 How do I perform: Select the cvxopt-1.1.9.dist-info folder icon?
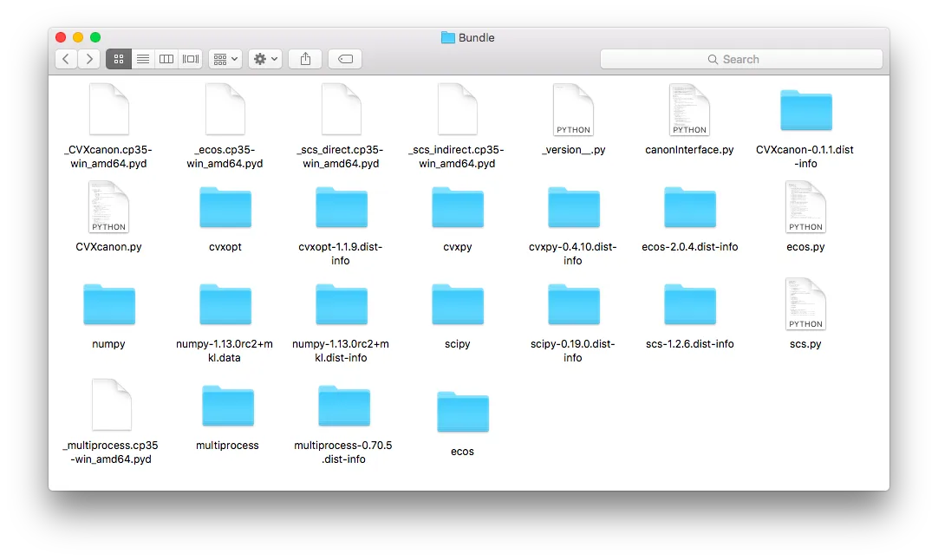pyautogui.click(x=341, y=207)
